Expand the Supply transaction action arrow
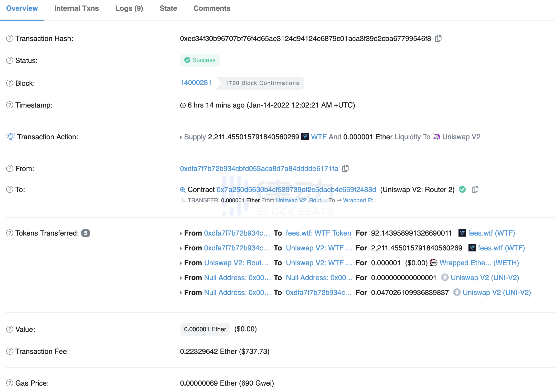555x392 pixels. 181,137
